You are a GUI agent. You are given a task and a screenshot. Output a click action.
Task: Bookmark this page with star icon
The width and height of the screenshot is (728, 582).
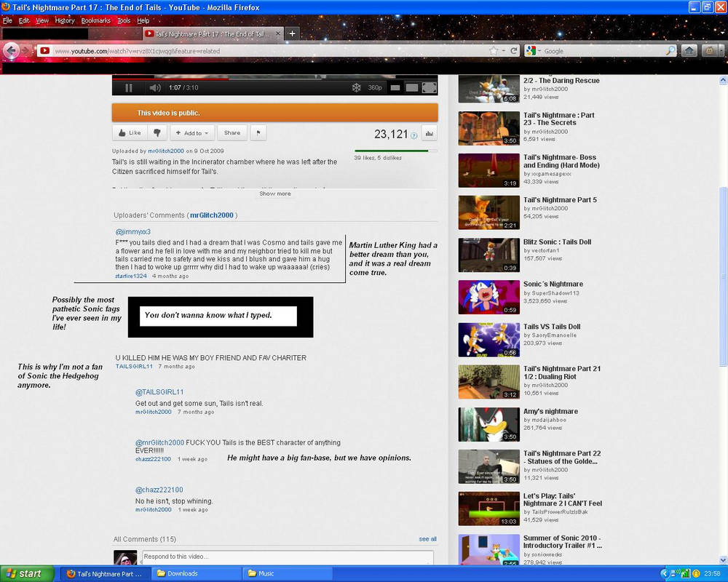point(494,51)
